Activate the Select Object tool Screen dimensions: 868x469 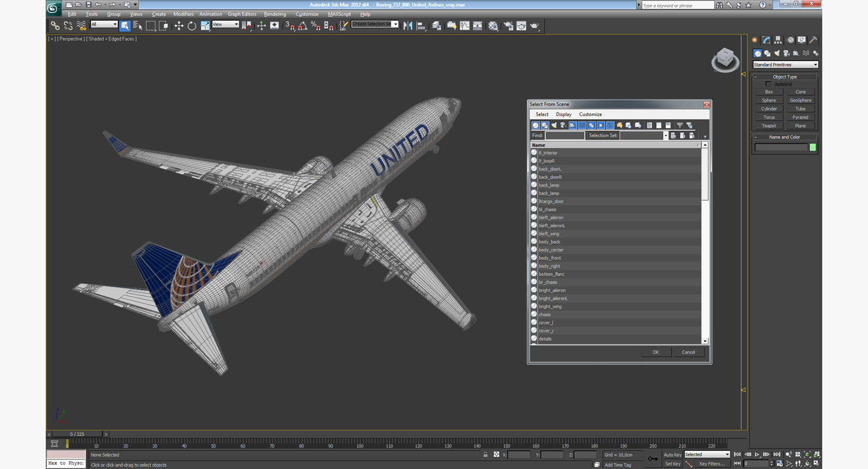click(125, 25)
